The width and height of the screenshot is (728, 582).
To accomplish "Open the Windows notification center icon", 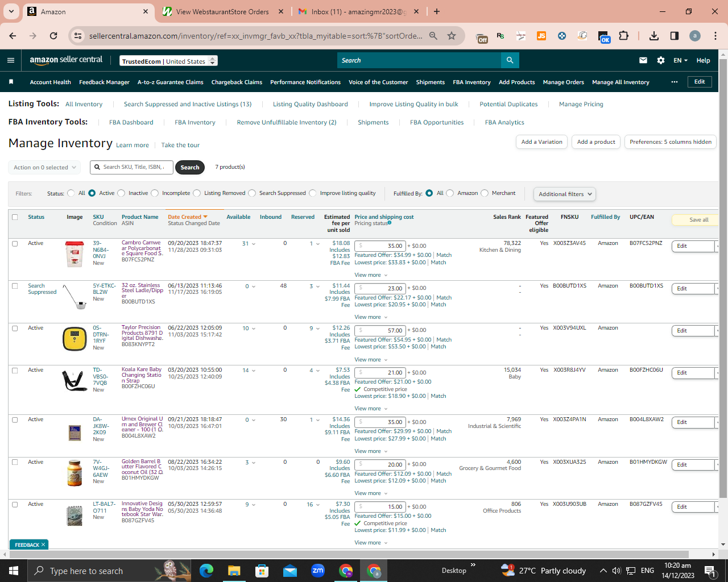I will 709,571.
